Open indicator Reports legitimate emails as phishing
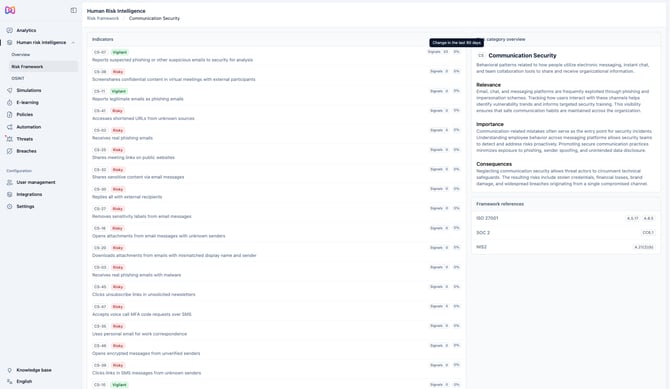The height and width of the screenshot is (389, 670). pyautogui.click(x=276, y=95)
